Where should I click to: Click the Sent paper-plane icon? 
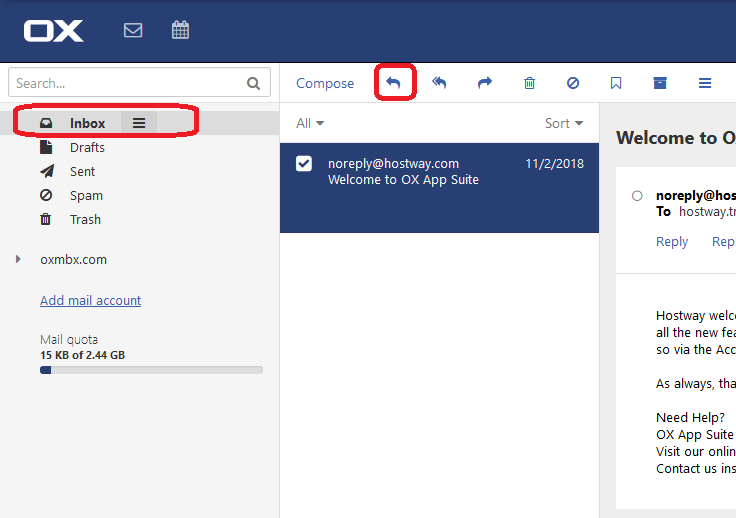[47, 171]
